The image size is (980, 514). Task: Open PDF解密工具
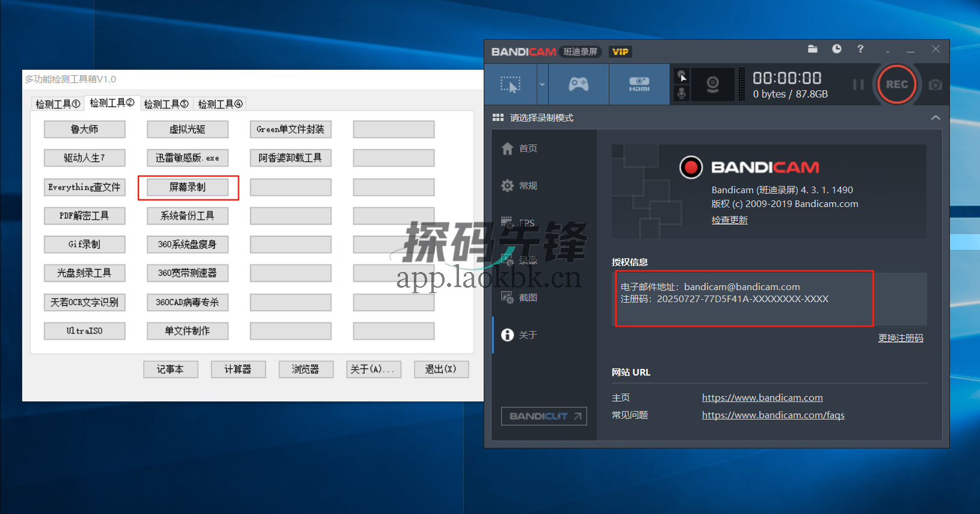pos(84,215)
